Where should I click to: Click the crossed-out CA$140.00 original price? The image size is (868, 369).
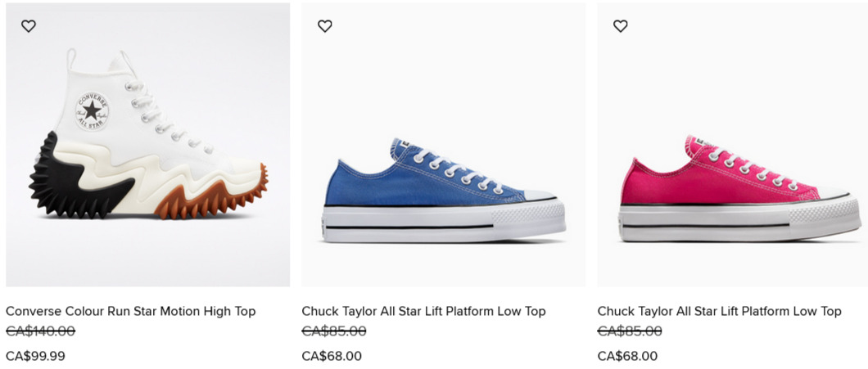pos(40,331)
